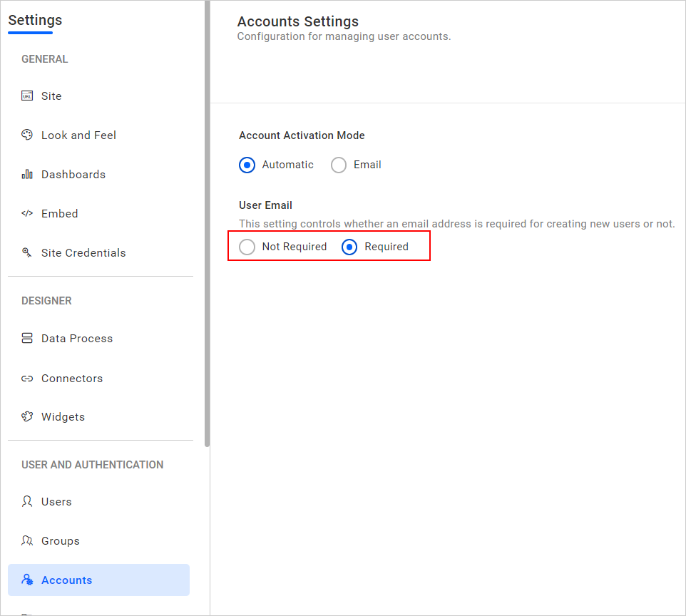Click the 'Configuration for managing user accounts' text

pyautogui.click(x=344, y=36)
